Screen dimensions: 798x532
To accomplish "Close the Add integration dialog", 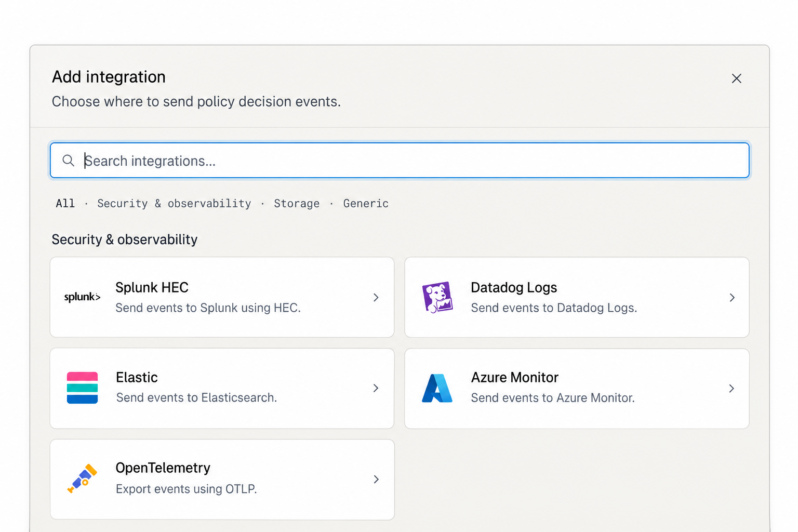I will point(737,78).
